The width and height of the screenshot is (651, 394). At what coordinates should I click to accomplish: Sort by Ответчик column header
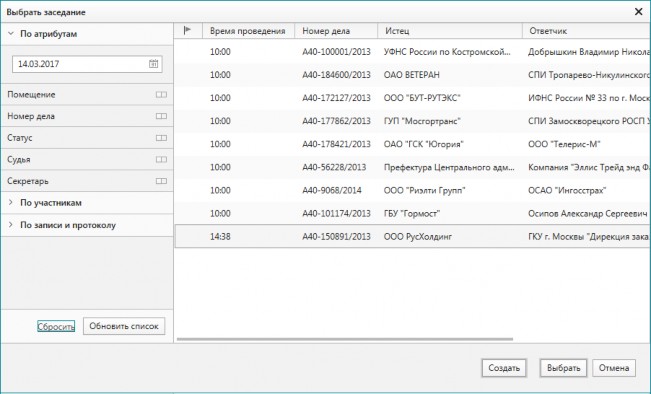[x=586, y=31]
